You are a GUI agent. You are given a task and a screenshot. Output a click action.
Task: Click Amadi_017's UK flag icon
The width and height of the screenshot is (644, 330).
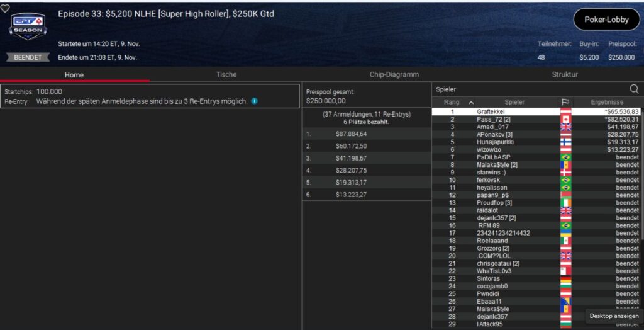tap(565, 127)
